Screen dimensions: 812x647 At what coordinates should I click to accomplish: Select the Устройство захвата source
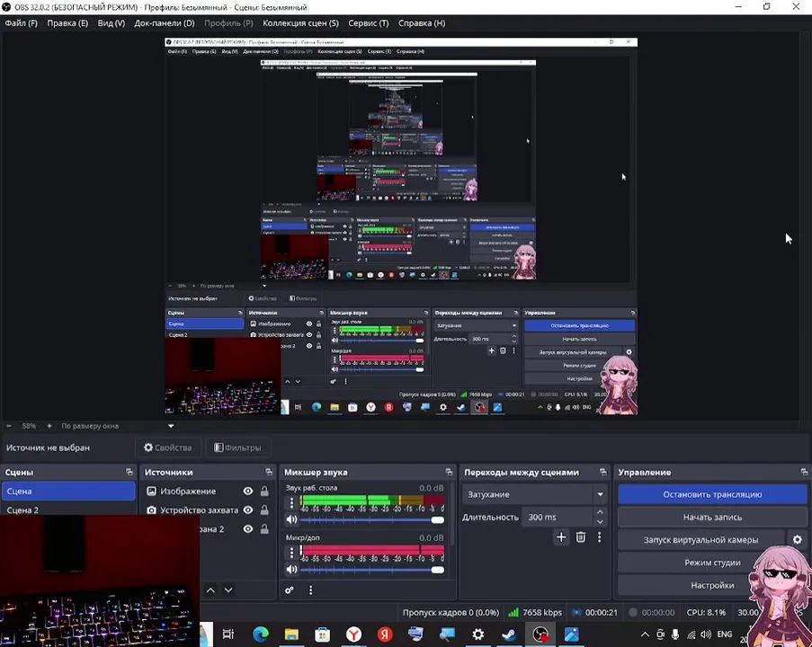(x=192, y=510)
